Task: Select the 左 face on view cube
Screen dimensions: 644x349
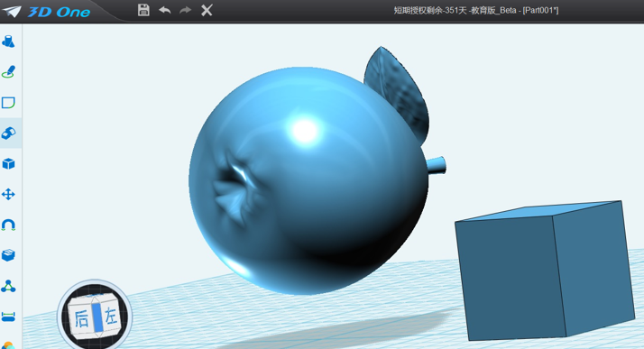Action: point(111,317)
